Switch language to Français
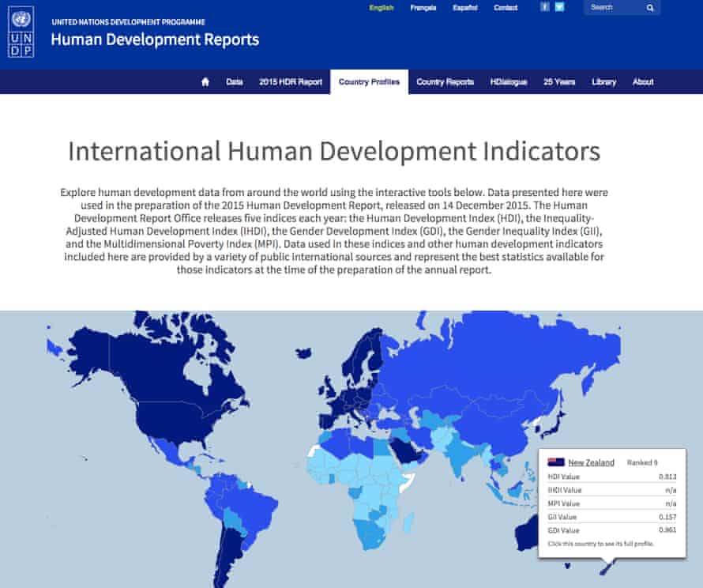 424,7
